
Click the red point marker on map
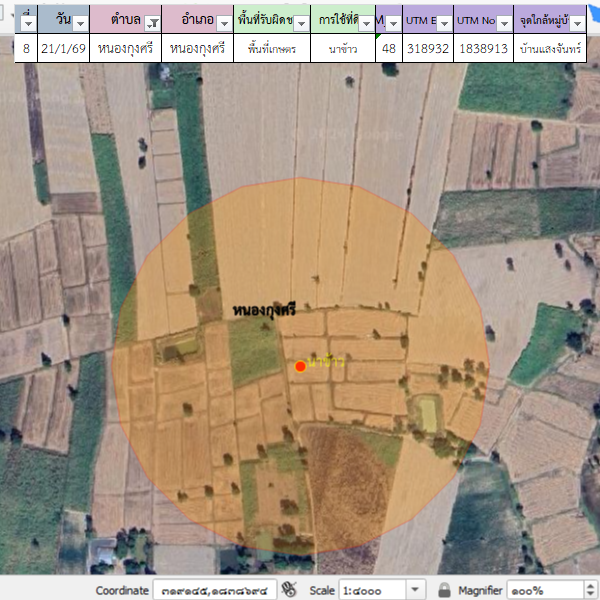pyautogui.click(x=300, y=367)
